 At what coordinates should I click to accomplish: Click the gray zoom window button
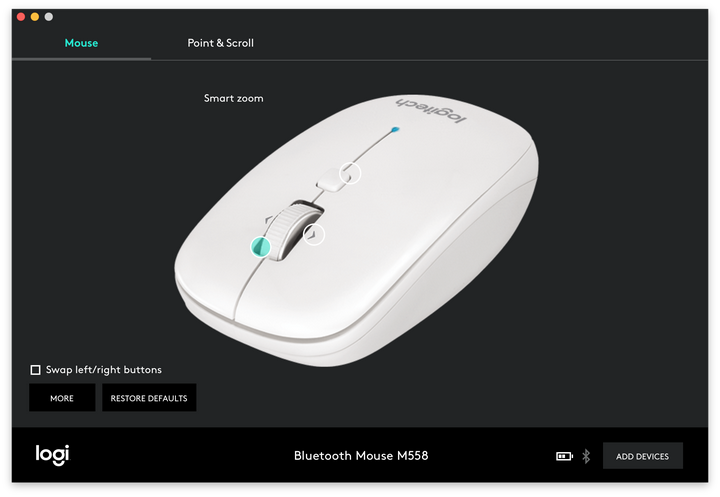[x=49, y=17]
